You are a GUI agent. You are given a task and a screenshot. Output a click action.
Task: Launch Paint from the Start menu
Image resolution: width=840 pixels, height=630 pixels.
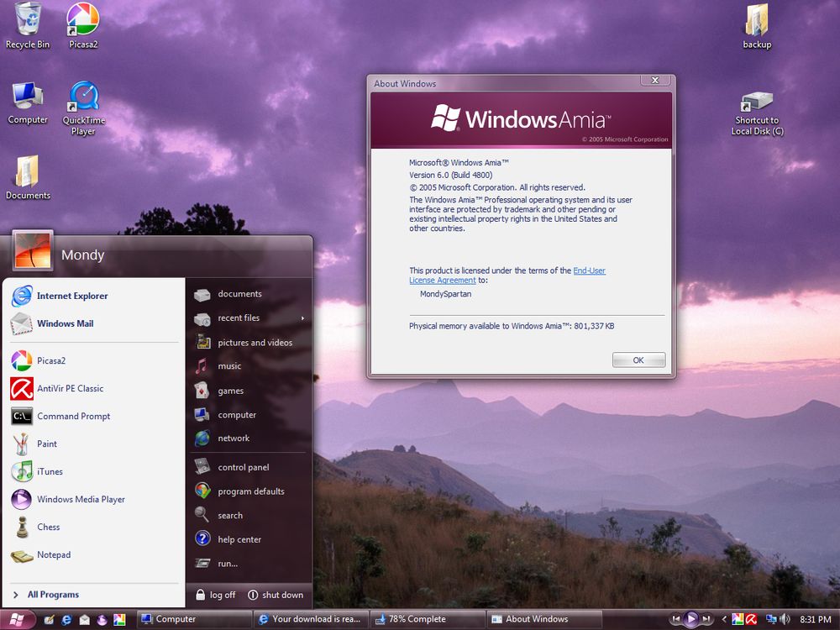pos(94,444)
